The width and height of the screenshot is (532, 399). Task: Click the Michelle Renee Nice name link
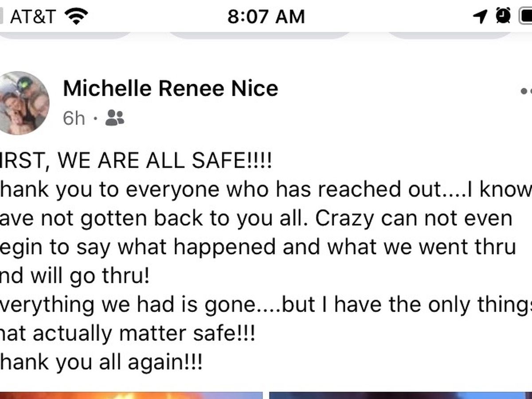170,88
